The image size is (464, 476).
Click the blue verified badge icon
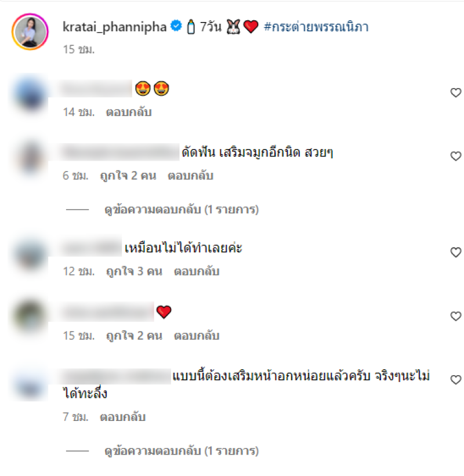click(176, 26)
